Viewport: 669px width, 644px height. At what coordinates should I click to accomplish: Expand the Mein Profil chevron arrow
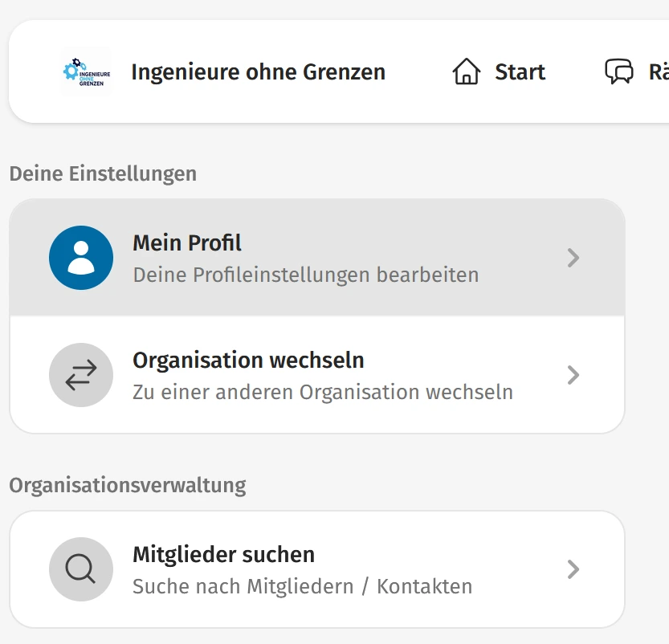pos(573,258)
